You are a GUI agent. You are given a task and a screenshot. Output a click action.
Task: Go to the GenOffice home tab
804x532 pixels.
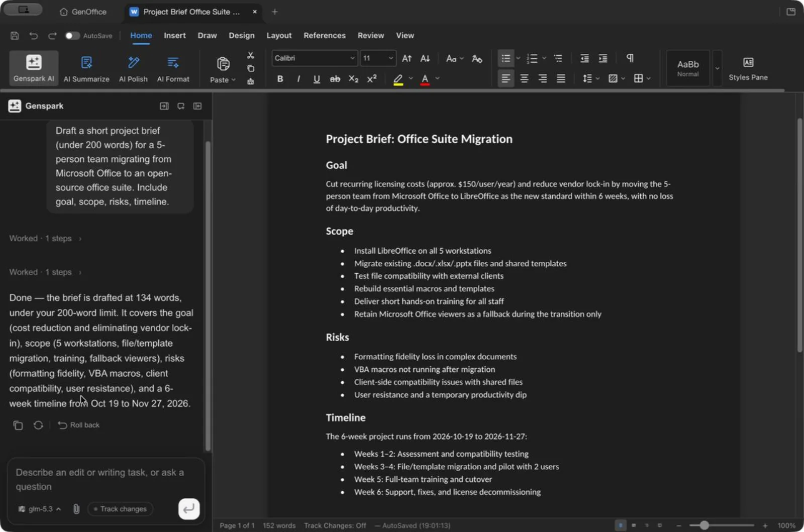(83, 12)
